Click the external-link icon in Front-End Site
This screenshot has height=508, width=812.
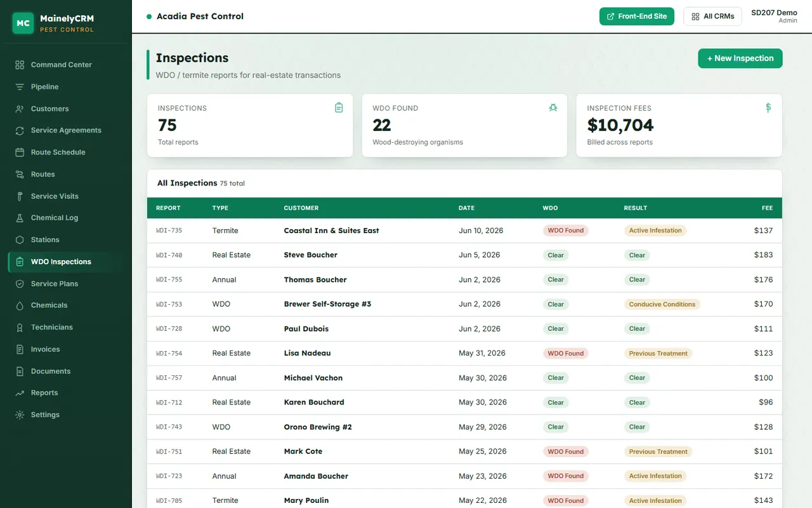click(610, 17)
